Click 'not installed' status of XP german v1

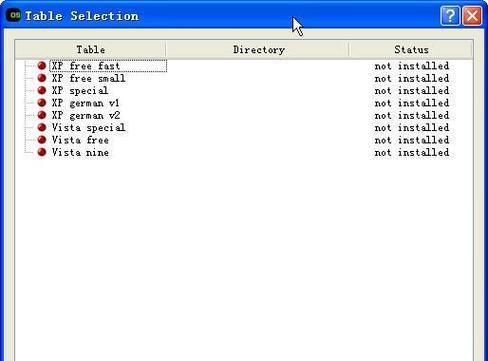click(x=412, y=103)
